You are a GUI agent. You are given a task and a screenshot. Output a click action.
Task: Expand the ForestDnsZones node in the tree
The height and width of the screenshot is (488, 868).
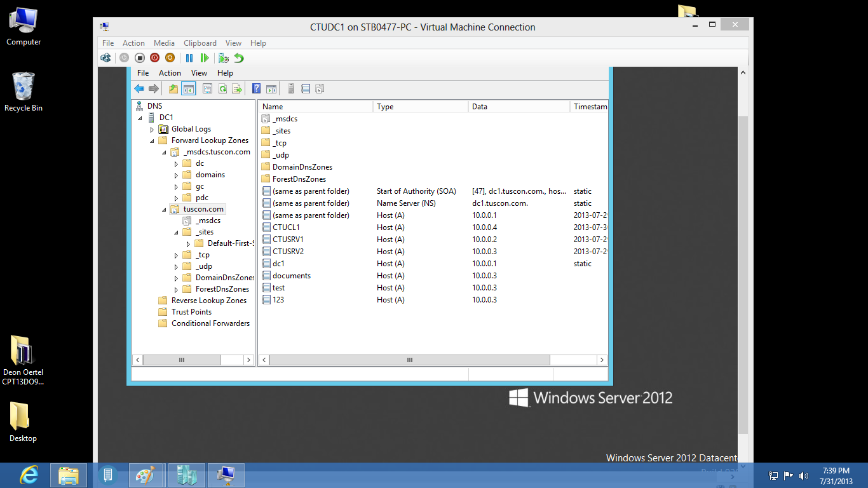click(176, 290)
